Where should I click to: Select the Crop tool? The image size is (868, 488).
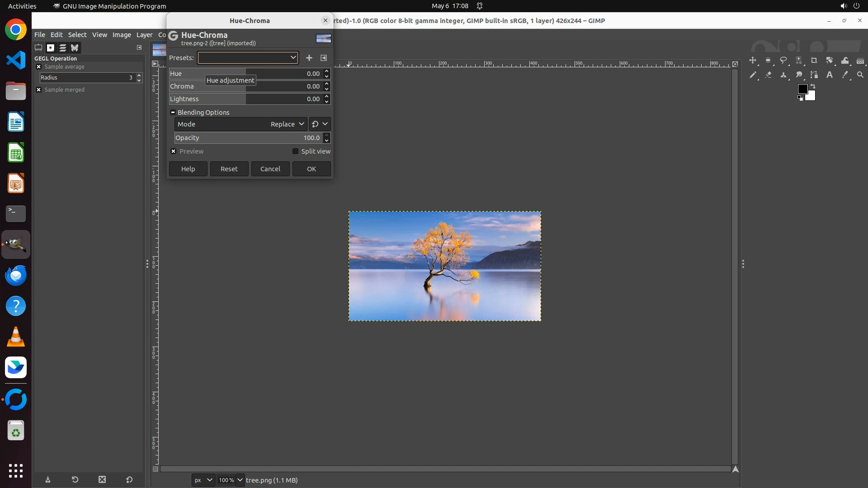(x=814, y=61)
